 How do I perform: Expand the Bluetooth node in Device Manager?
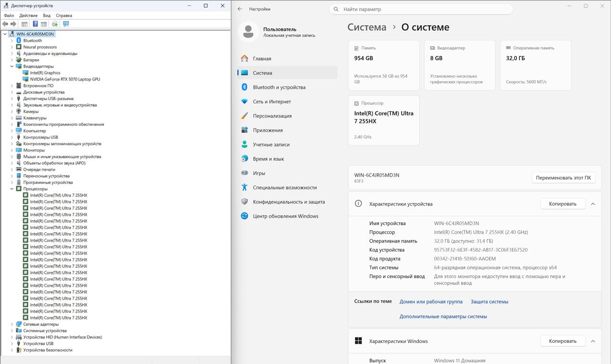(x=12, y=41)
